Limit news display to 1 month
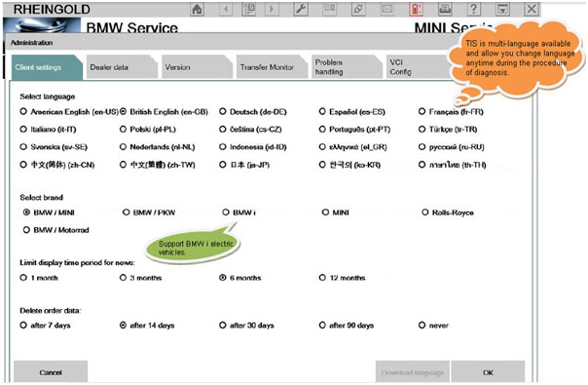The height and width of the screenshot is (385, 588). pos(23,278)
